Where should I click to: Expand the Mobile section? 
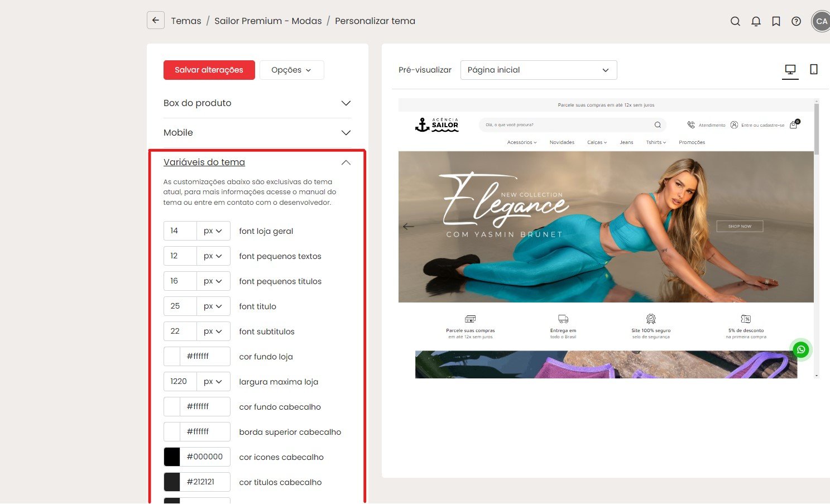click(257, 133)
